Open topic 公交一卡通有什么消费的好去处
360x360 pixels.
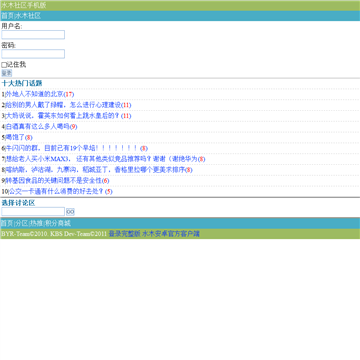point(60,191)
